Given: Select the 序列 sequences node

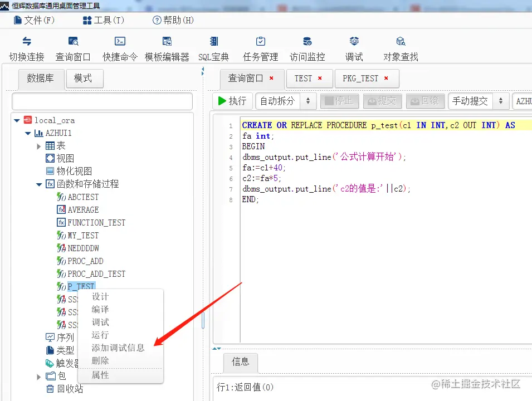Looking at the screenshot, I should 60,337.
